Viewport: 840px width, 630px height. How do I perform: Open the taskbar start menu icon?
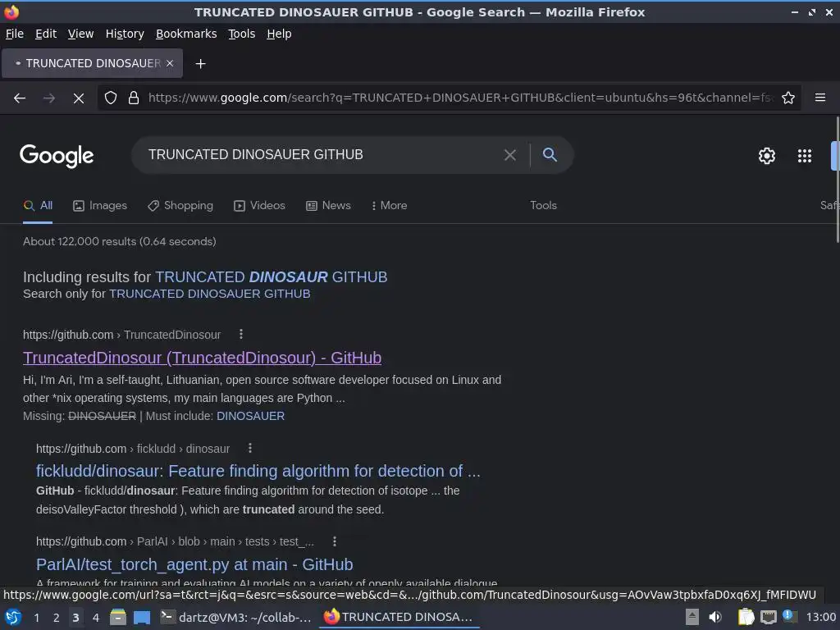[x=13, y=617]
